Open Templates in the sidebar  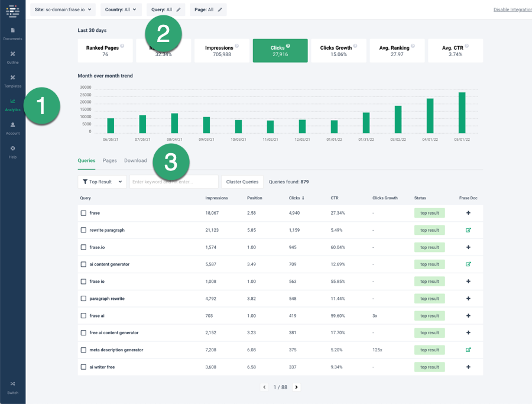coord(12,82)
